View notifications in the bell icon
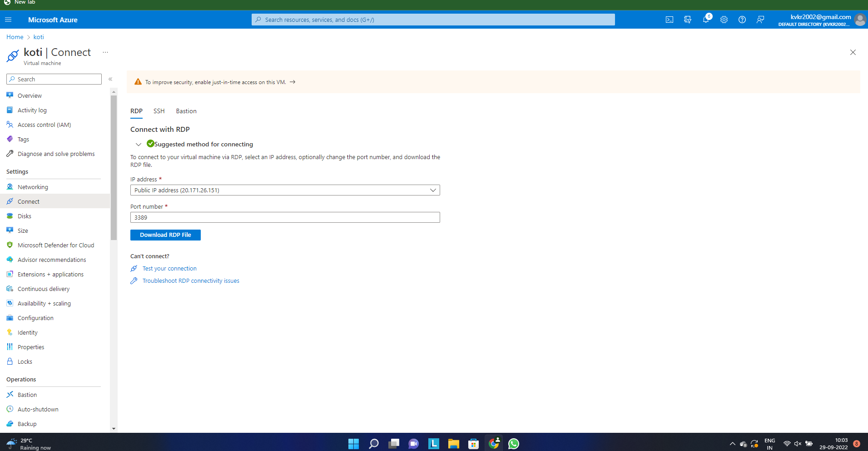Image resolution: width=868 pixels, height=451 pixels. point(706,20)
